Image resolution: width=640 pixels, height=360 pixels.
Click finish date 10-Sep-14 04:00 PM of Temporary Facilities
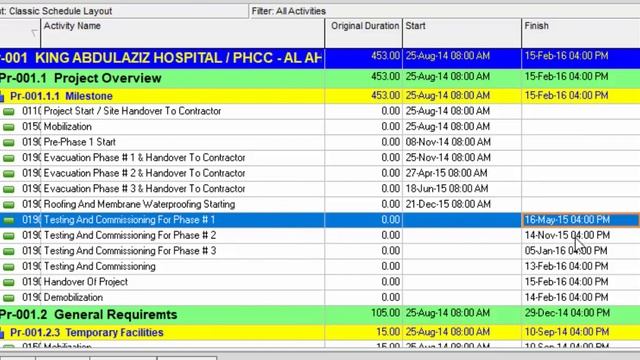[x=567, y=332]
